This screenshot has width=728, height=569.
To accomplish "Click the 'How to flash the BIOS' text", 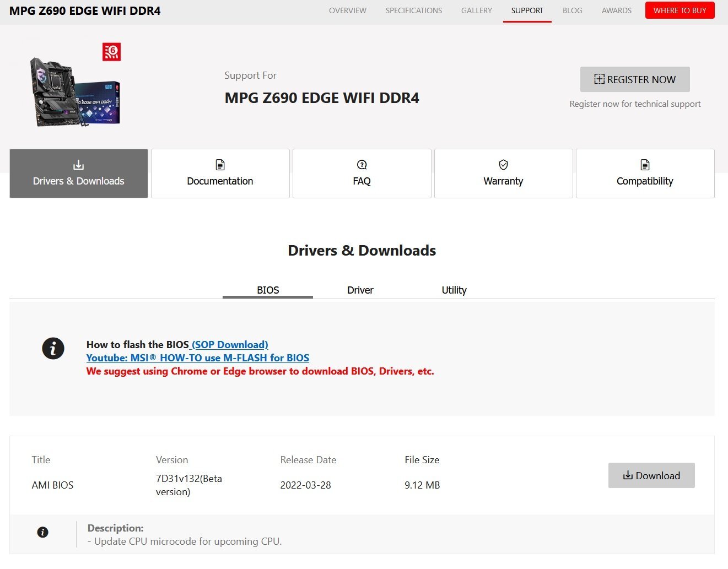I will [138, 345].
